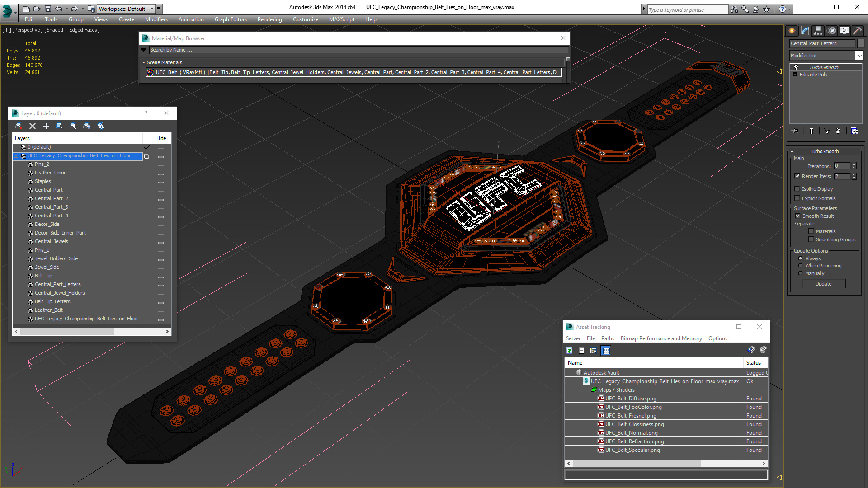The height and width of the screenshot is (488, 868).
Task: Click Status column header in Asset Tracking
Action: click(755, 363)
